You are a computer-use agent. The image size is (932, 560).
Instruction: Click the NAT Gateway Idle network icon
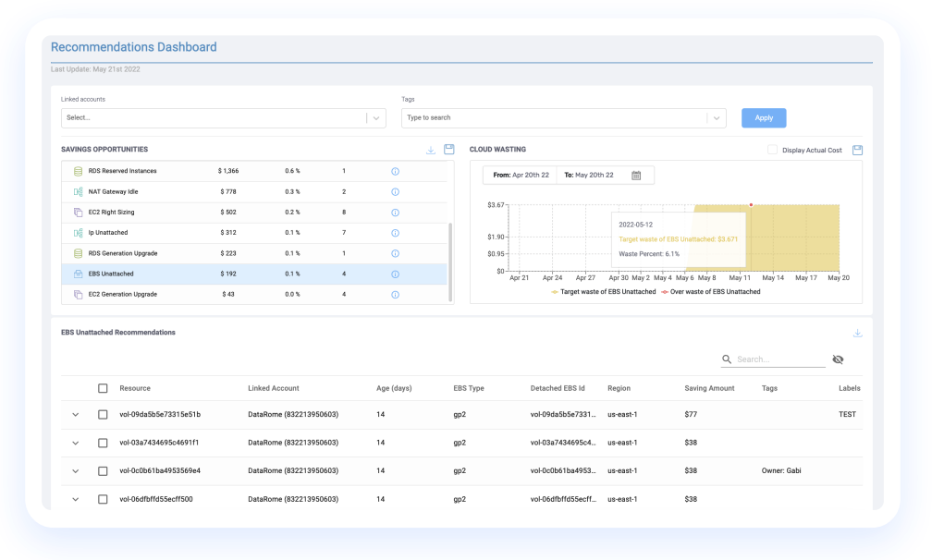(x=78, y=192)
